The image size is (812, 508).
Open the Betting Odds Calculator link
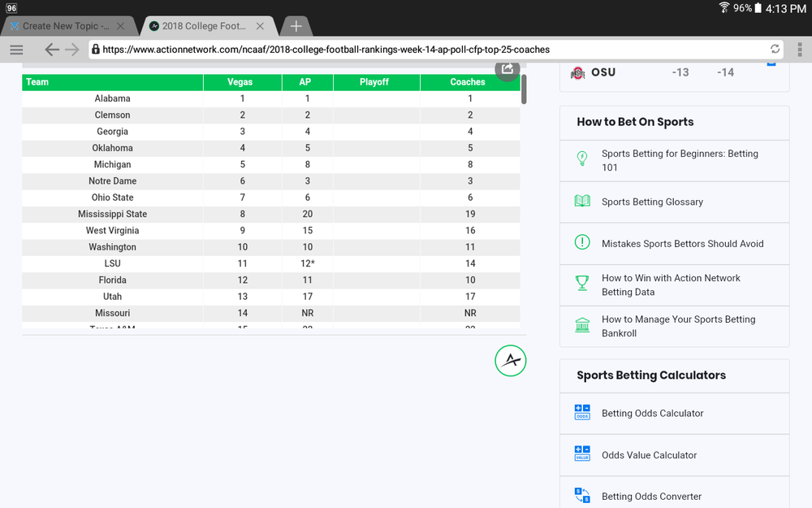click(653, 413)
